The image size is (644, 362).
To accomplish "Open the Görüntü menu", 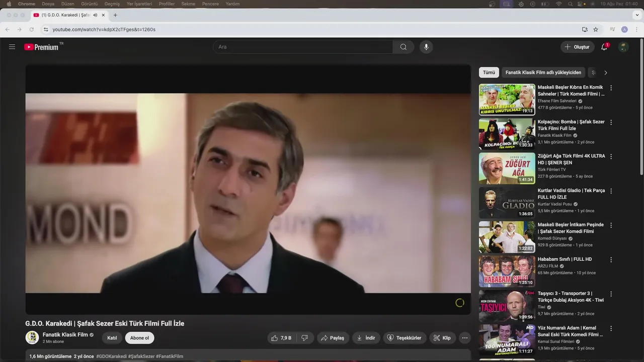I will 89,4.
